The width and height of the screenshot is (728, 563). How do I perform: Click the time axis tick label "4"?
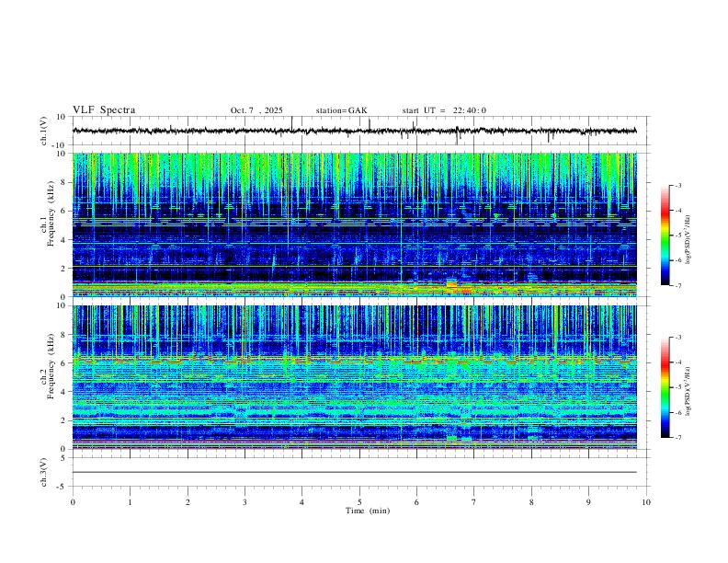301,502
